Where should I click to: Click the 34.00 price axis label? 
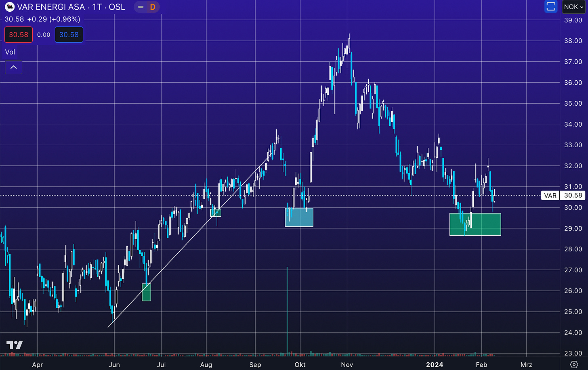[573, 124]
